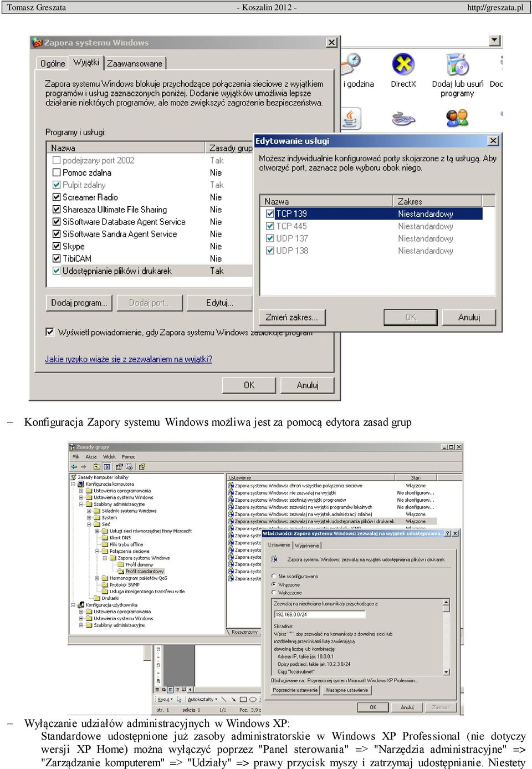Open the Widok menu
This screenshot has height=769, width=532.
[109, 457]
